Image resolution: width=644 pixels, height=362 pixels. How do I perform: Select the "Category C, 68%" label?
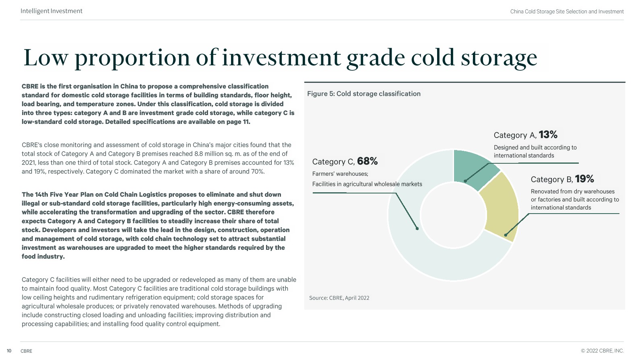pos(345,162)
